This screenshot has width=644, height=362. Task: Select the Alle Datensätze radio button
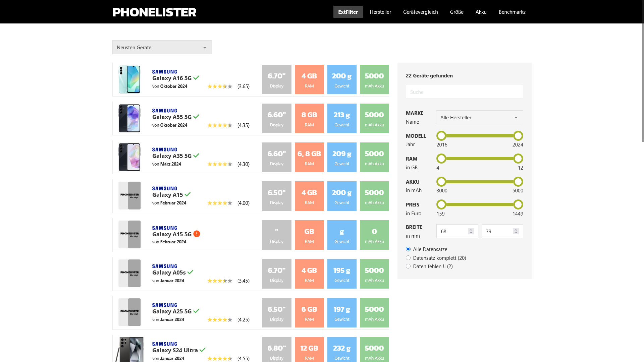(408, 249)
